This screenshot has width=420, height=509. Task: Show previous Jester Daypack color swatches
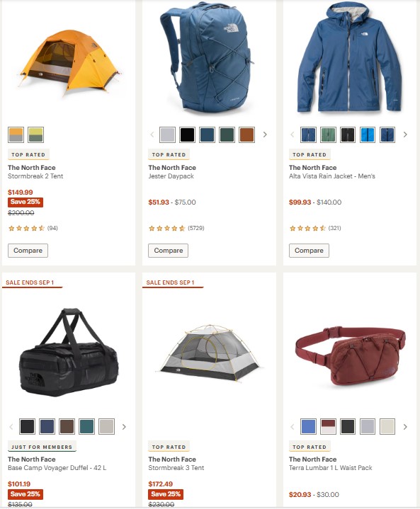click(x=152, y=135)
